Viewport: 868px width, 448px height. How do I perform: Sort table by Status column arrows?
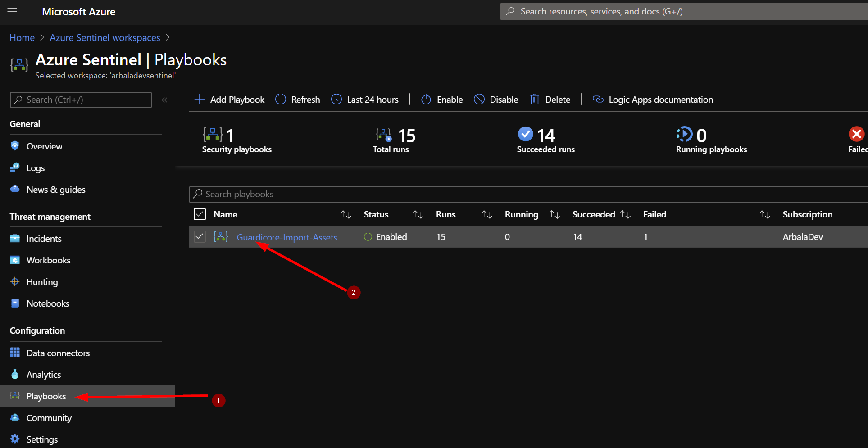click(x=418, y=214)
